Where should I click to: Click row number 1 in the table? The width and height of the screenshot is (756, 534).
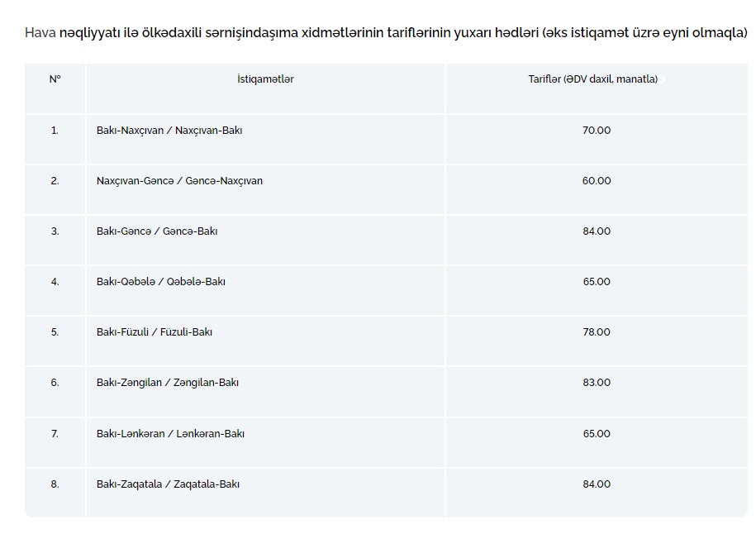point(55,131)
